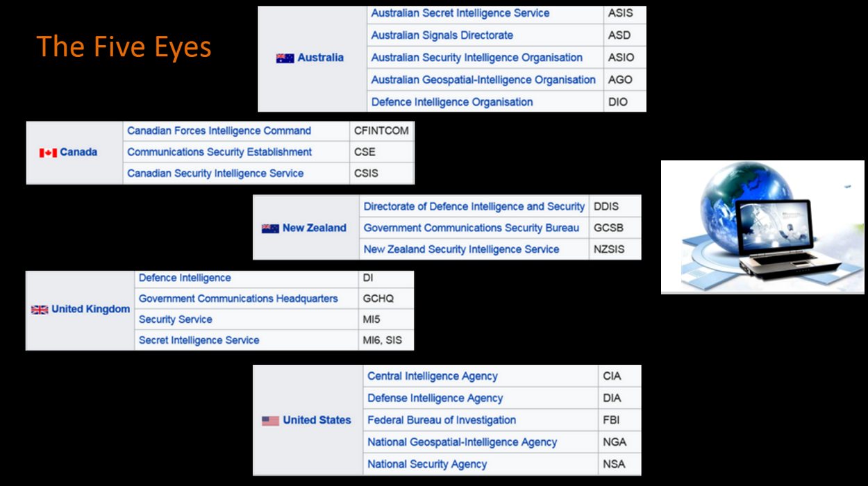This screenshot has height=486, width=868.
Task: Select the FBI abbreviation cell
Action: [x=619, y=420]
